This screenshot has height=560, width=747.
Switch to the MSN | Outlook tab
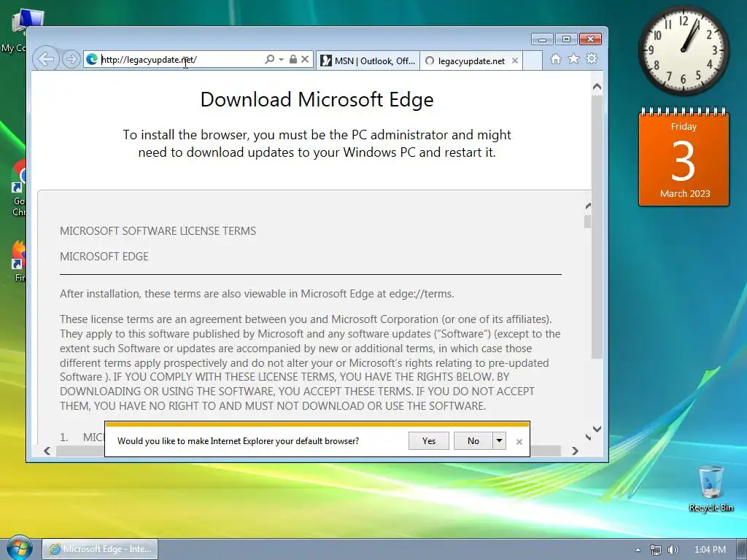tap(368, 61)
